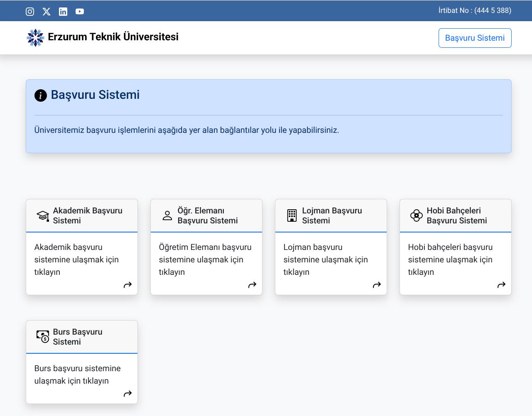Click the share arrow on Lojman card
The height and width of the screenshot is (416, 532).
377,285
